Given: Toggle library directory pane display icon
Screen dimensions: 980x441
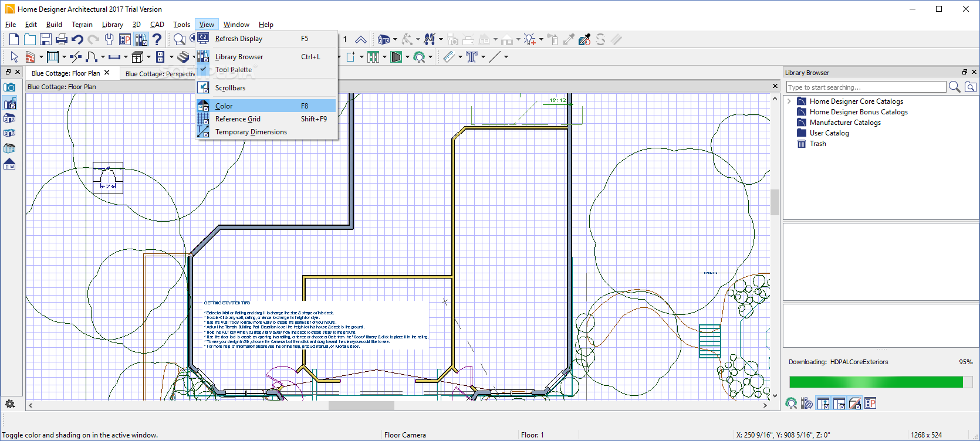Looking at the screenshot, I should click(823, 403).
